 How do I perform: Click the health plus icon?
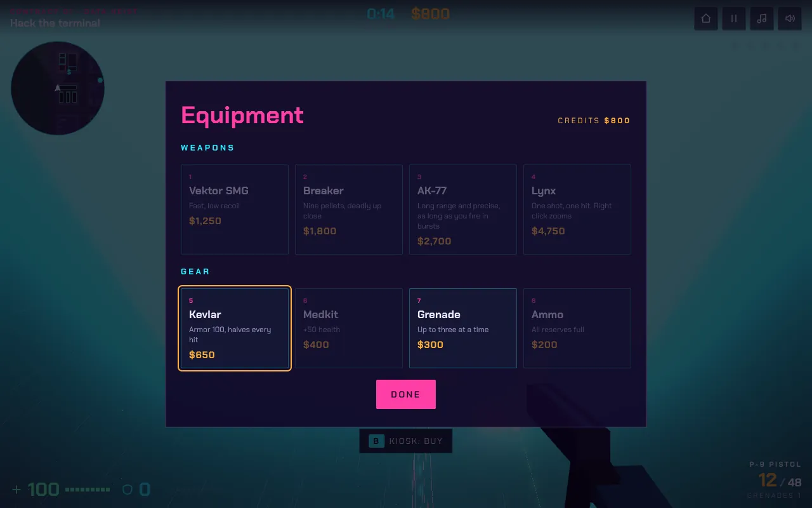click(16, 490)
